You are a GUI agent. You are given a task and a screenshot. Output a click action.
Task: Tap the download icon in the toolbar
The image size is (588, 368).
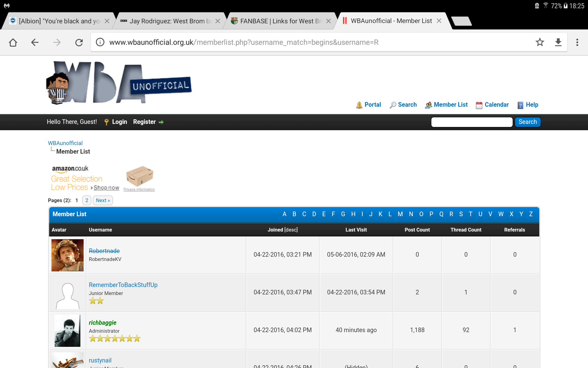[x=558, y=42]
